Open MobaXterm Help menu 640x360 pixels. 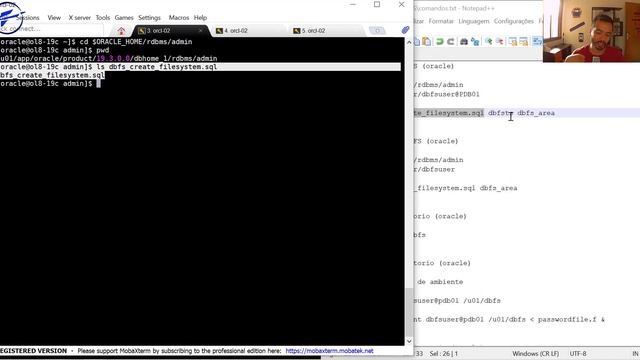point(200,18)
